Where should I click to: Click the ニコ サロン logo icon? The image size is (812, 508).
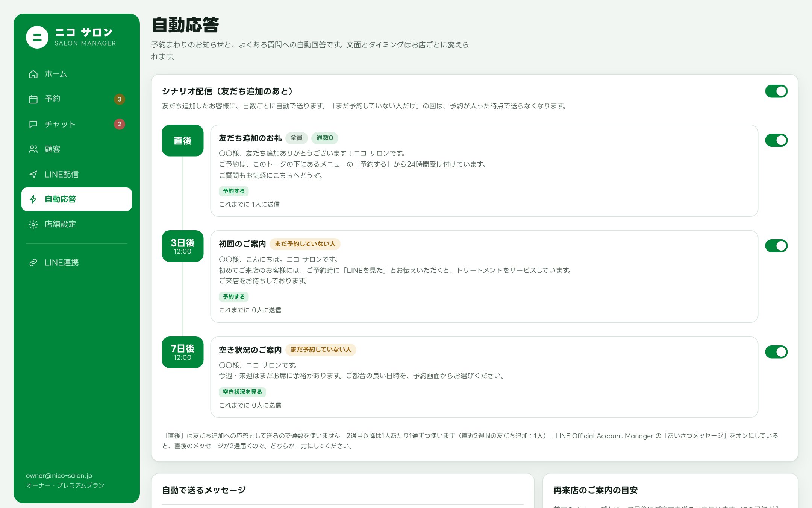[37, 37]
